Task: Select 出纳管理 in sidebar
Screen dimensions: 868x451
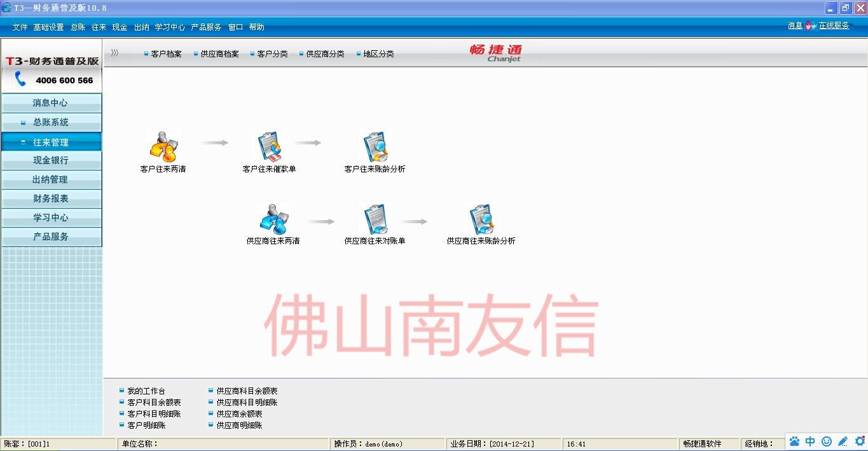Action: [51, 179]
